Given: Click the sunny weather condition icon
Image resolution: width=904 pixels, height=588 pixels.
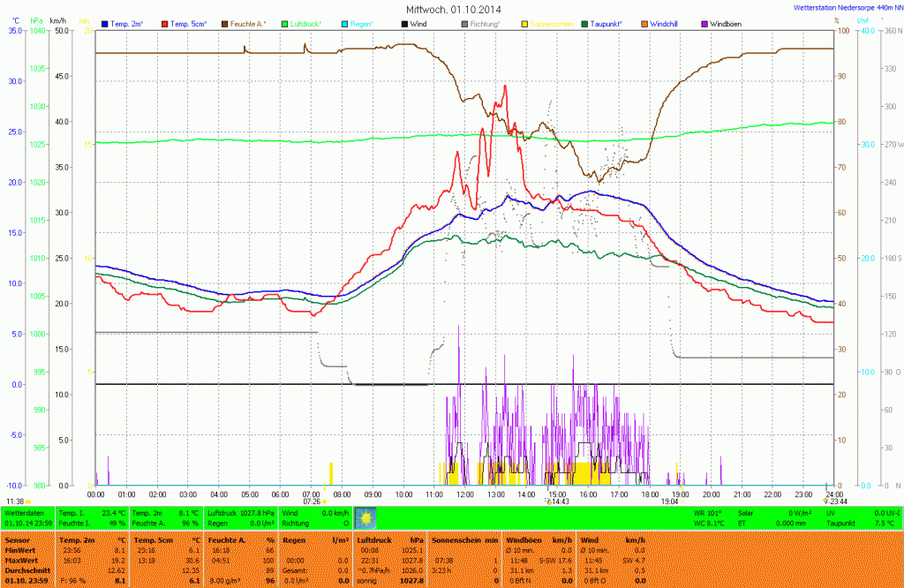Looking at the screenshot, I should 365,517.
